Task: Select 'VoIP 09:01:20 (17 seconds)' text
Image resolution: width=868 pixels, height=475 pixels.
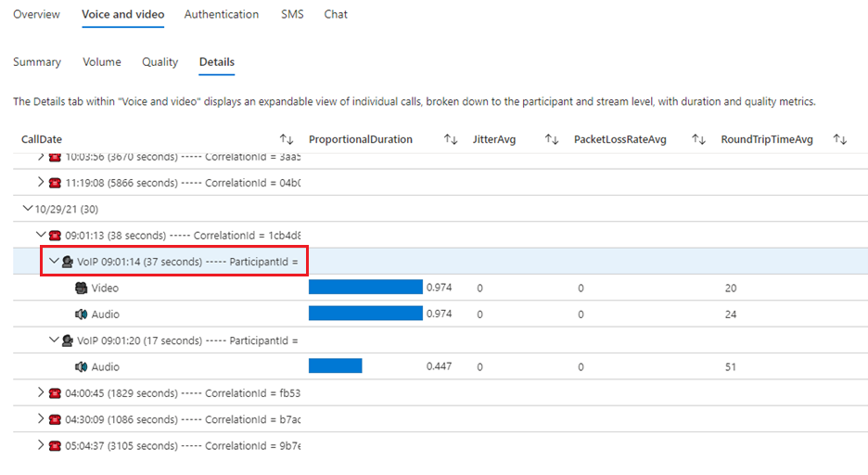Action: [x=139, y=340]
